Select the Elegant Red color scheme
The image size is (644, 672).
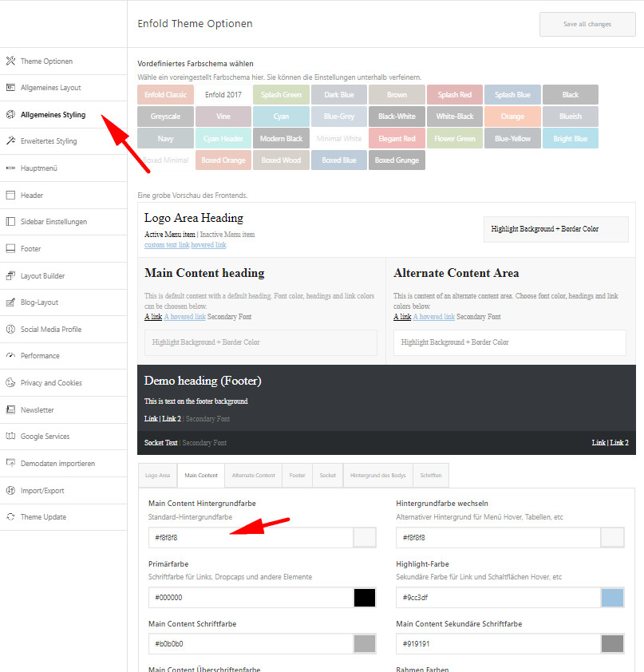397,138
